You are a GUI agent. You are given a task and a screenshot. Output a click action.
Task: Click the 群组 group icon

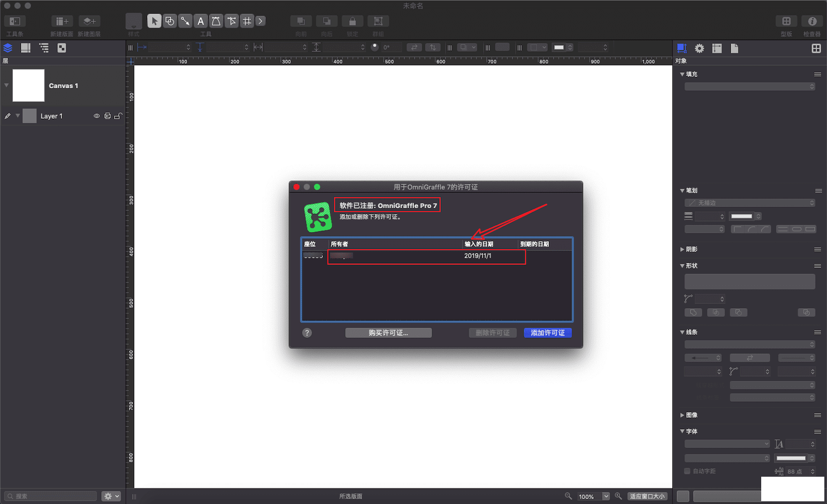378,21
